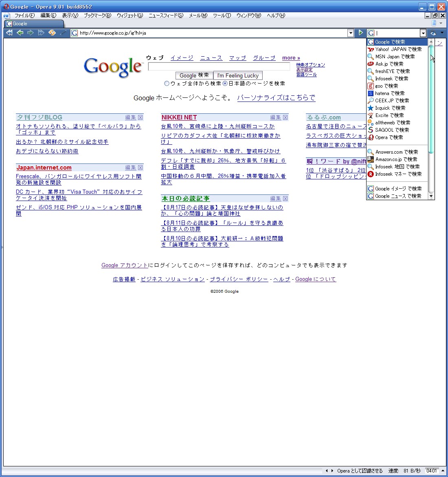Image resolution: width=448 pixels, height=477 pixels.
Task: Click the search list scroll-down arrow
Action: 431,196
